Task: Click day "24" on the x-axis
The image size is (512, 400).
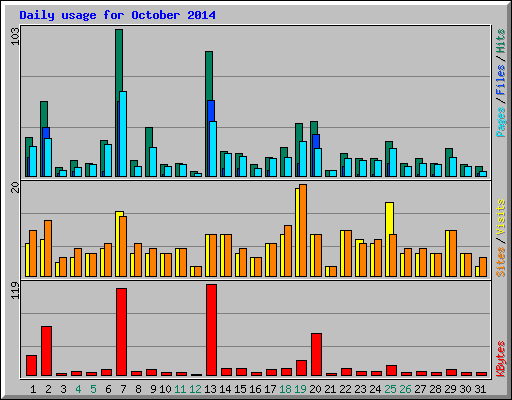Action: [375, 389]
